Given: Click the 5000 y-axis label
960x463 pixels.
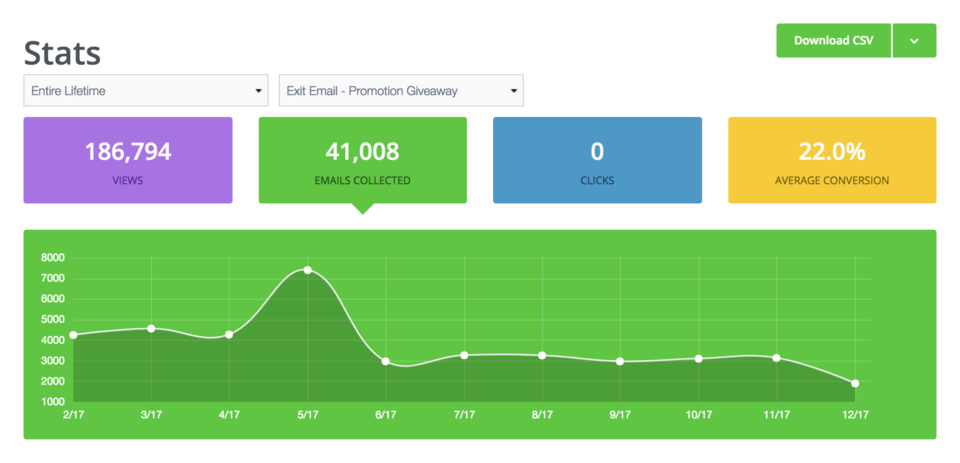Looking at the screenshot, I should pos(53,320).
